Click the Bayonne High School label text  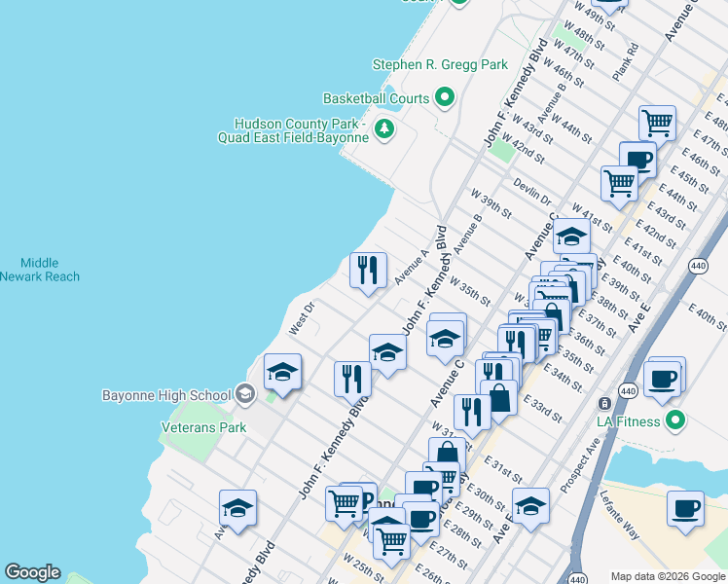tap(166, 395)
